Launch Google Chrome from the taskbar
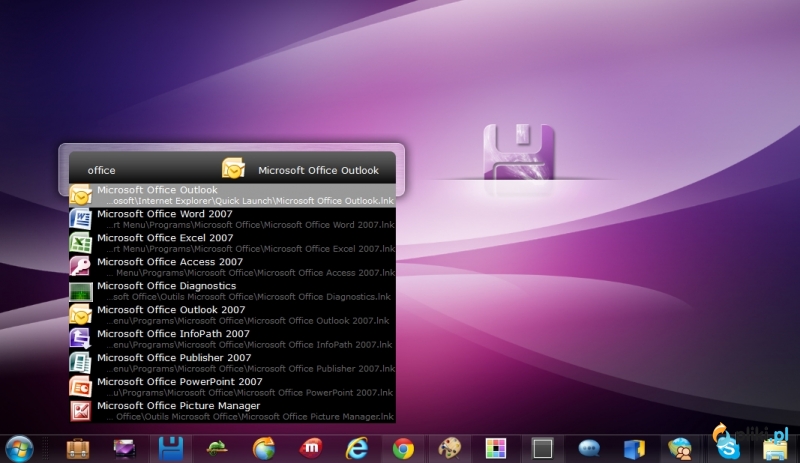Screen dimensions: 800x463 tap(403, 449)
